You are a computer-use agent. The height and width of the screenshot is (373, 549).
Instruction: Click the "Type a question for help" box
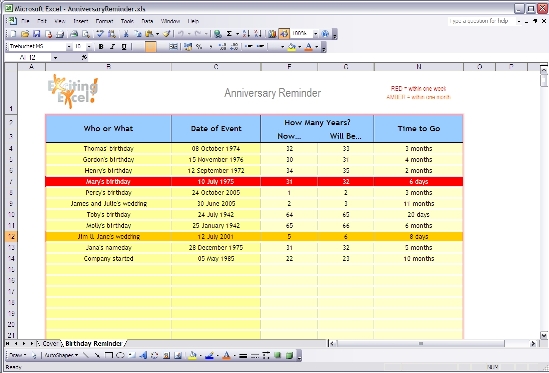(x=481, y=21)
